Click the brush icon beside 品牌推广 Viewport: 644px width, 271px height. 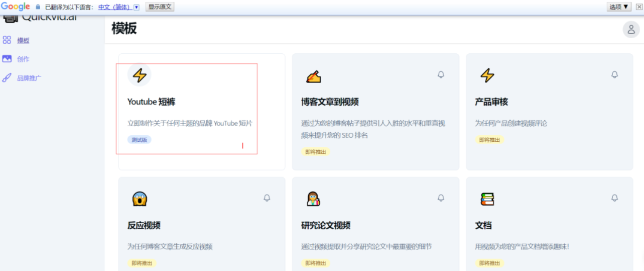(x=7, y=78)
